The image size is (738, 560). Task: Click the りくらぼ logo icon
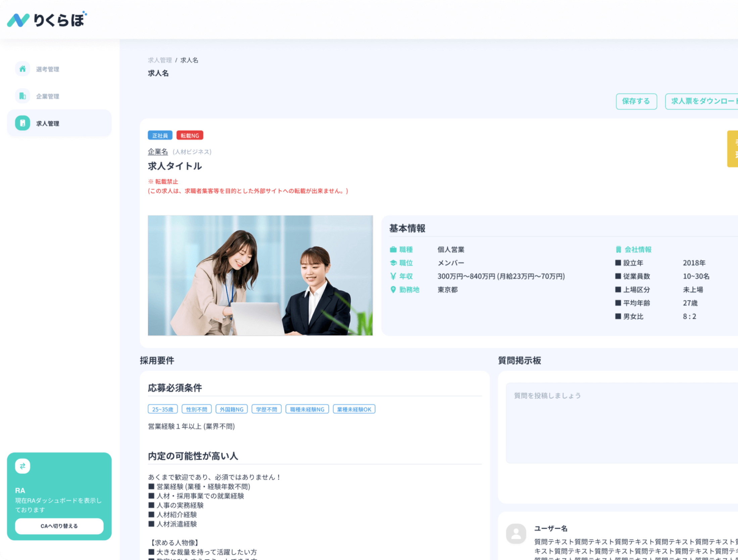pyautogui.click(x=18, y=20)
